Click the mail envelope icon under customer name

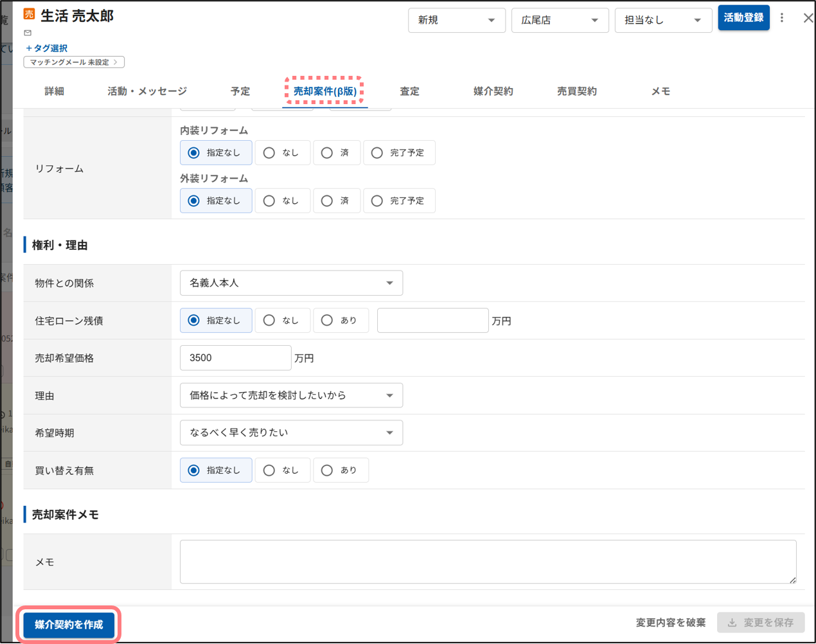point(28,33)
